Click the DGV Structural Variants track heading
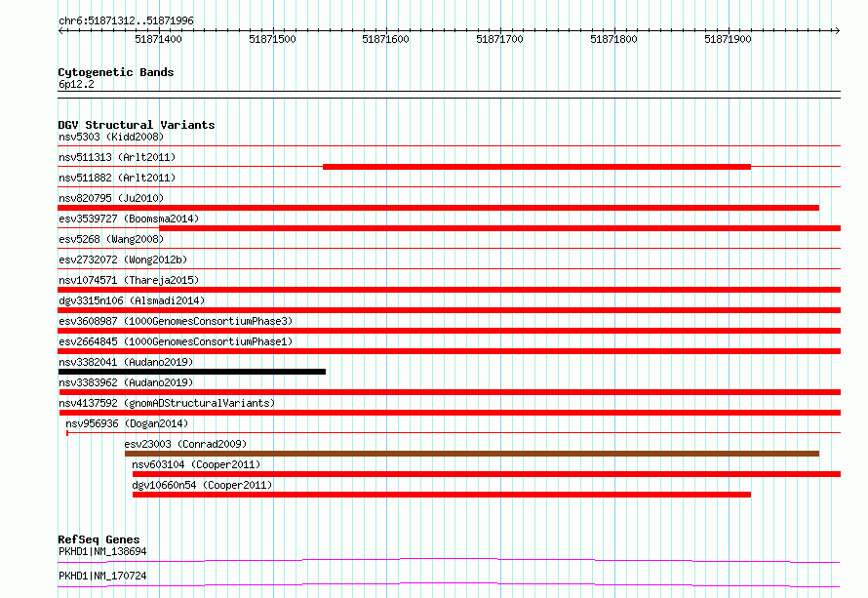Image resolution: width=868 pixels, height=598 pixels. 137,125
